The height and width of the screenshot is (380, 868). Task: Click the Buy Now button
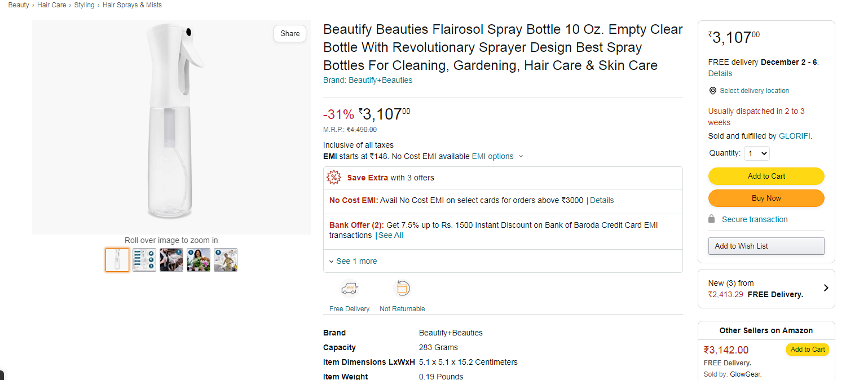click(x=766, y=198)
